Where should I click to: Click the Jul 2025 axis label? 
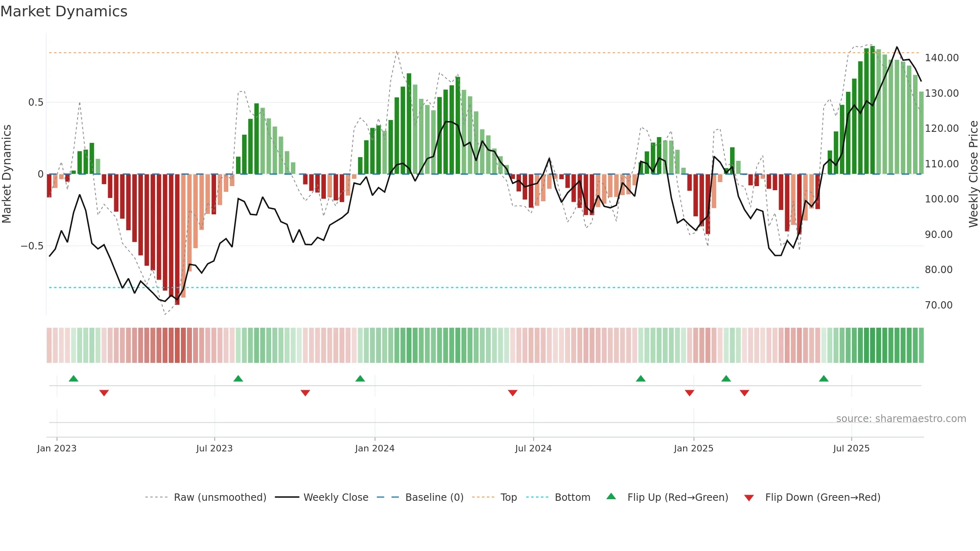(851, 448)
